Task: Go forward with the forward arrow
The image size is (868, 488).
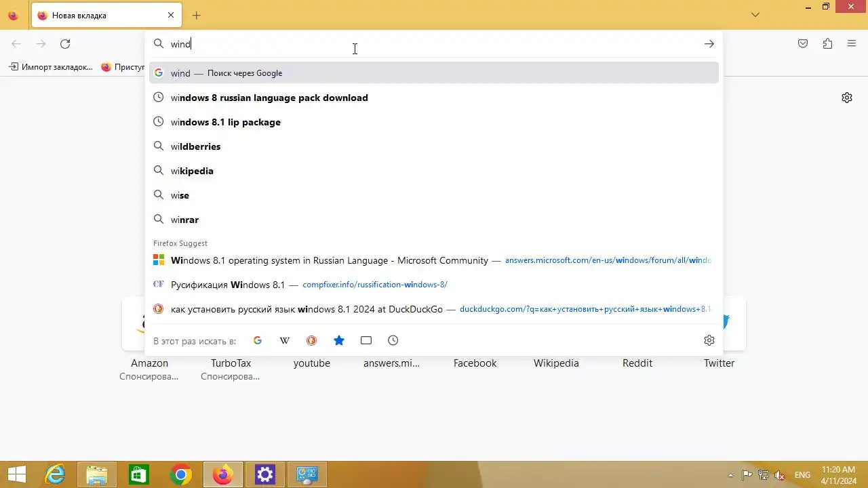Action: point(41,44)
